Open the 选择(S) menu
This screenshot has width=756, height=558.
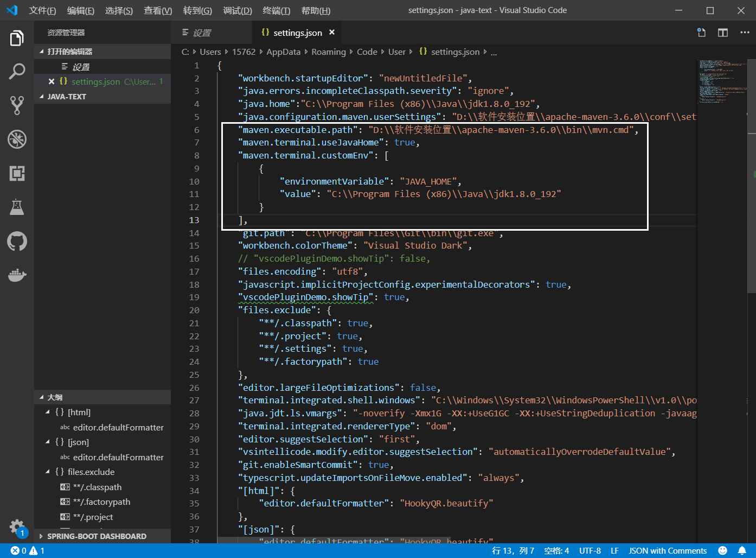(x=119, y=10)
